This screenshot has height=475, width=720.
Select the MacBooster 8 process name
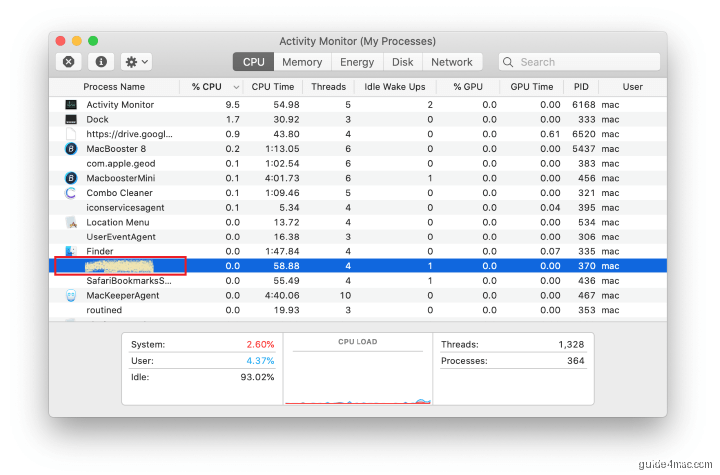click(x=116, y=149)
